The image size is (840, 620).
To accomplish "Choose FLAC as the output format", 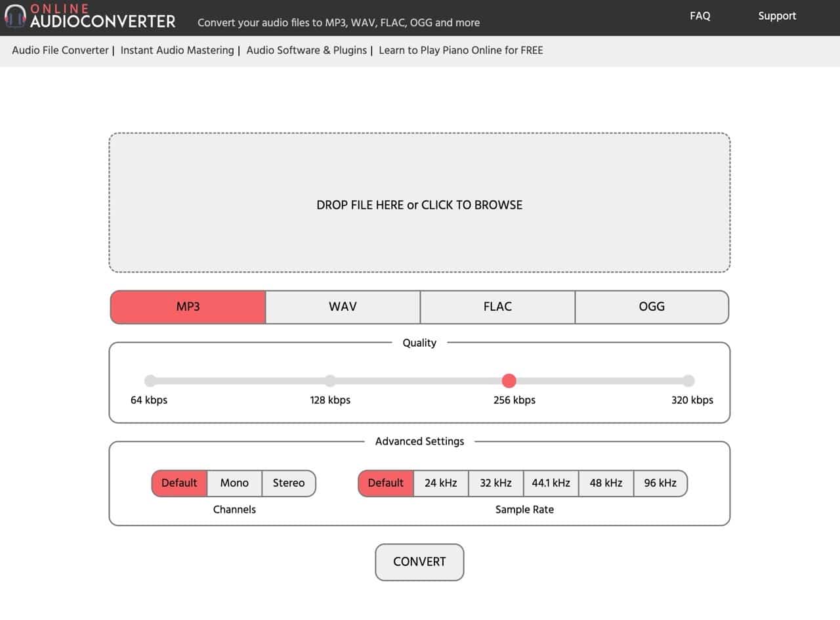I will tap(497, 307).
